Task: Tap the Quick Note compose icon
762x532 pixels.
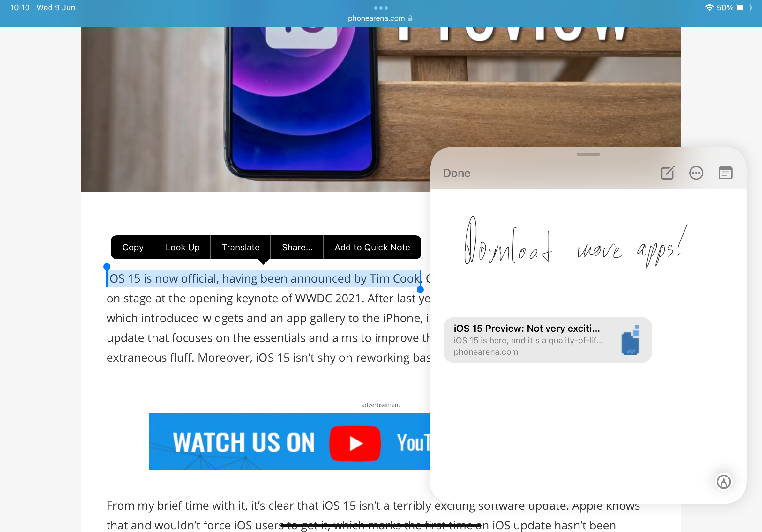Action: click(x=667, y=173)
